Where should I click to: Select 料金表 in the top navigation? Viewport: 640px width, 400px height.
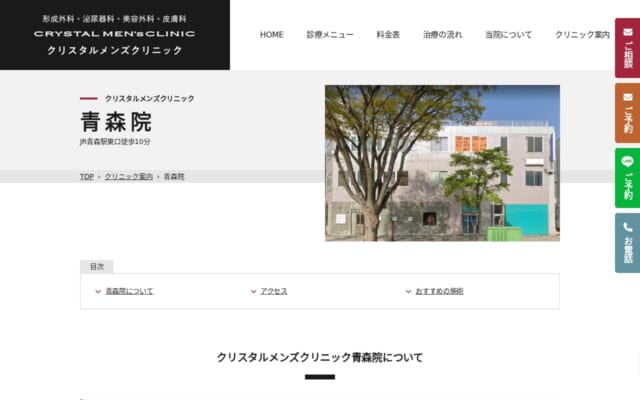point(388,35)
